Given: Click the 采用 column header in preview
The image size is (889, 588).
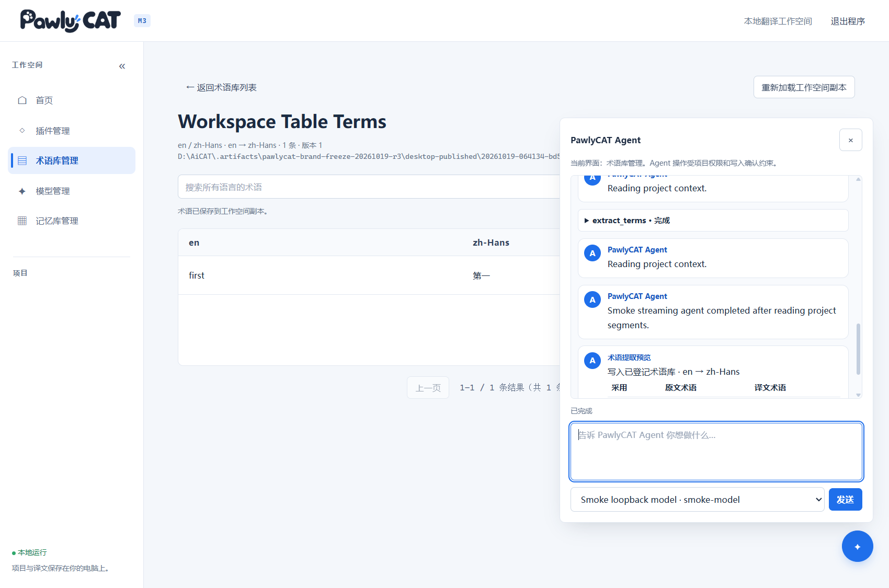Looking at the screenshot, I should click(x=619, y=388).
